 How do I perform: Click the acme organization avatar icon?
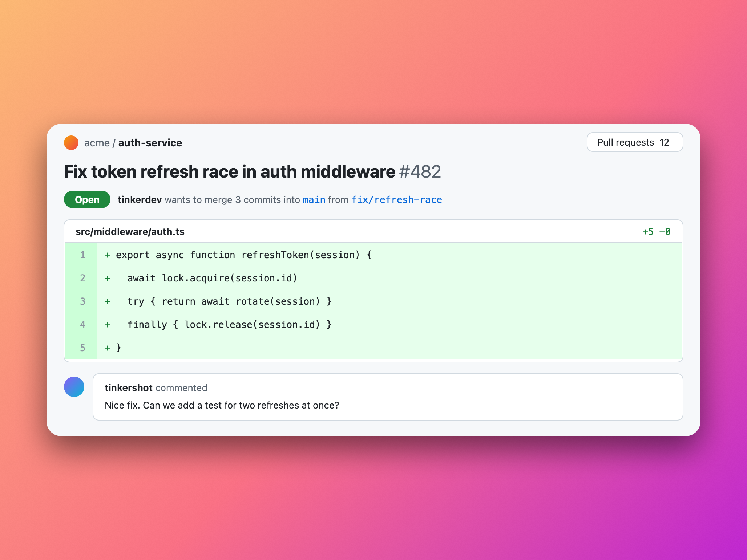coord(71,143)
